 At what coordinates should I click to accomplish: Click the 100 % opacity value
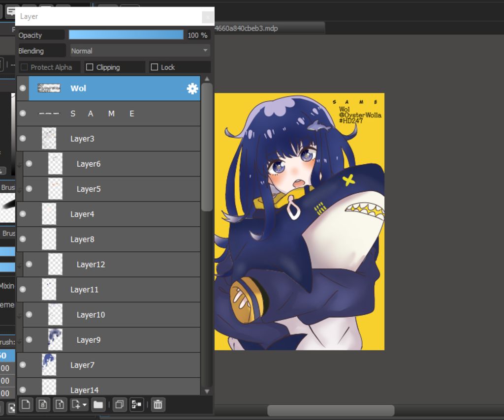(x=197, y=35)
